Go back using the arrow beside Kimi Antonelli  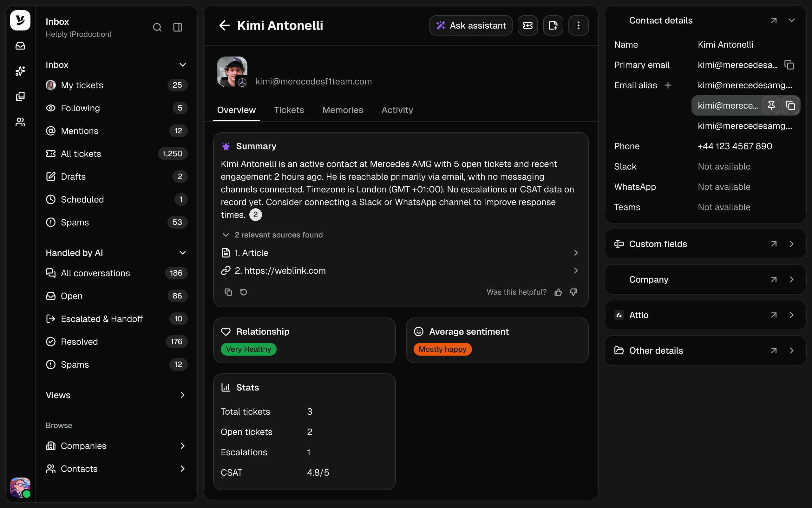point(224,25)
